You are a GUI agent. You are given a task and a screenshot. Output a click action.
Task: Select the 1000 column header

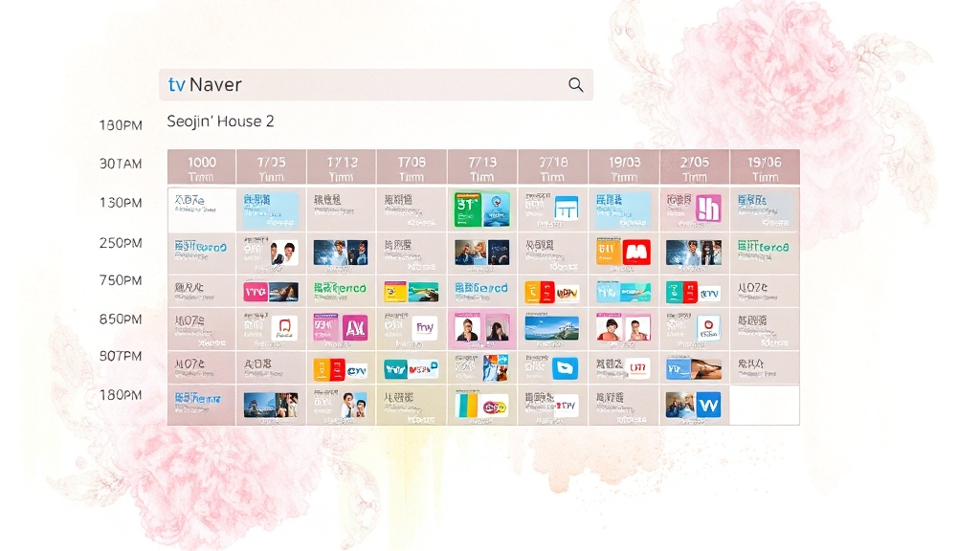click(x=201, y=167)
